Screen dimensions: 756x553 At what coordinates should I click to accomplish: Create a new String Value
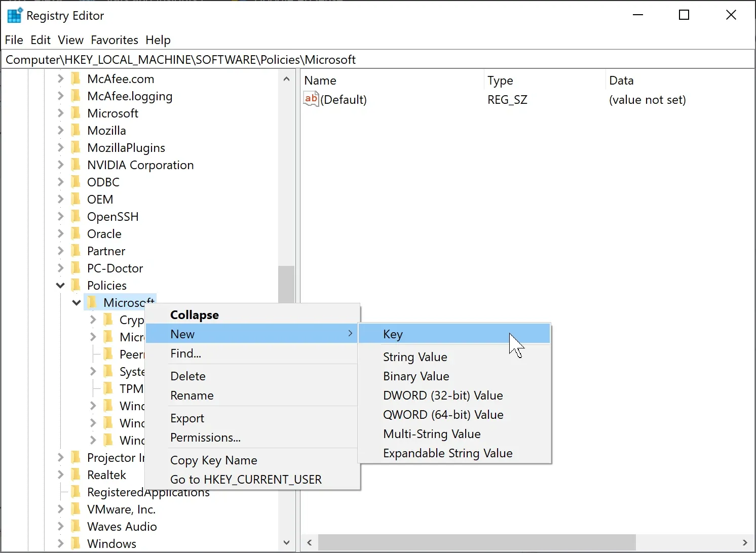[454, 357]
